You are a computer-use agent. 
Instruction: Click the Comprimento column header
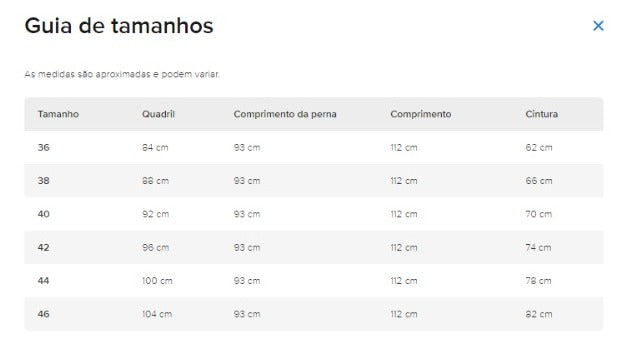tap(421, 114)
